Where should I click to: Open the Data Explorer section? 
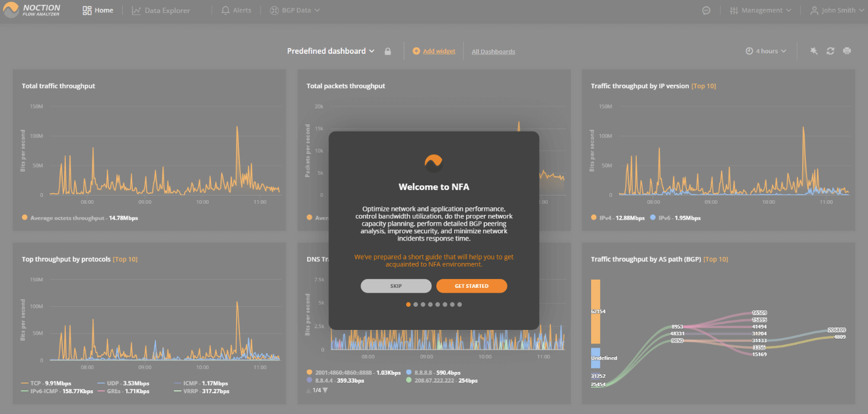click(x=161, y=10)
